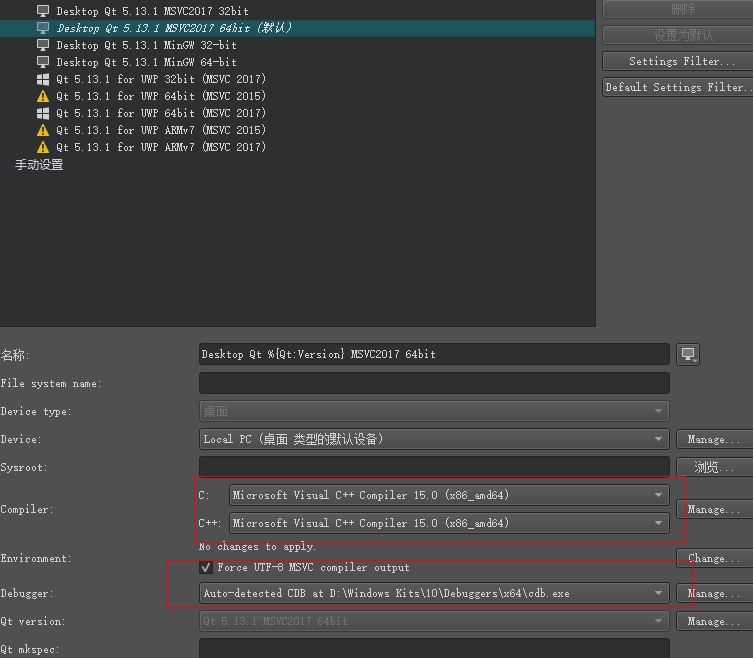Click Manage button next to Device
The height and width of the screenshot is (658, 753).
click(x=715, y=439)
